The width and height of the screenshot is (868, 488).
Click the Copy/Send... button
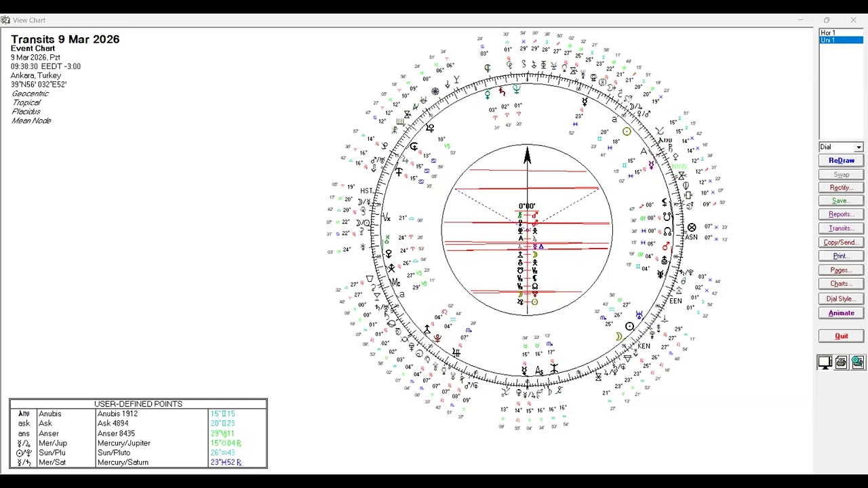click(841, 243)
